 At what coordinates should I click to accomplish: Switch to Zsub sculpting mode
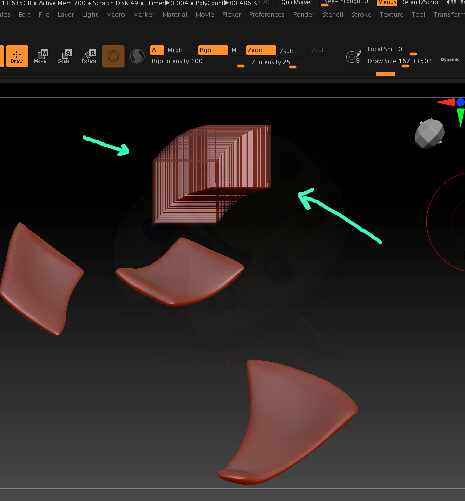tap(287, 51)
